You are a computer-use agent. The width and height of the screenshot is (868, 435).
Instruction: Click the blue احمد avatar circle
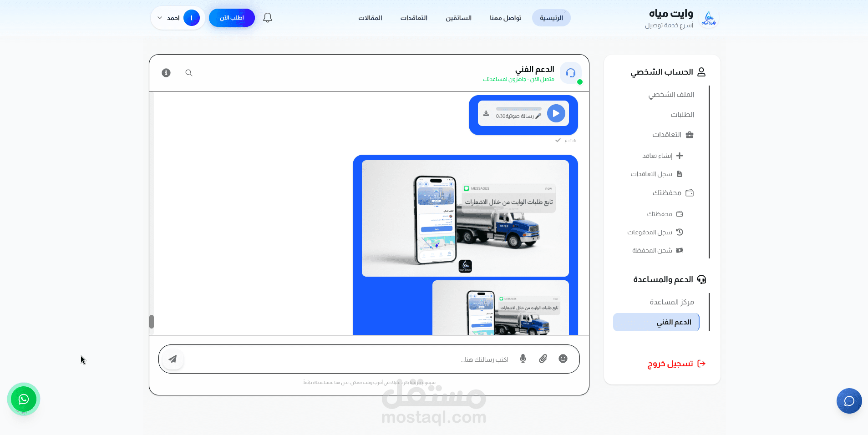tap(192, 18)
